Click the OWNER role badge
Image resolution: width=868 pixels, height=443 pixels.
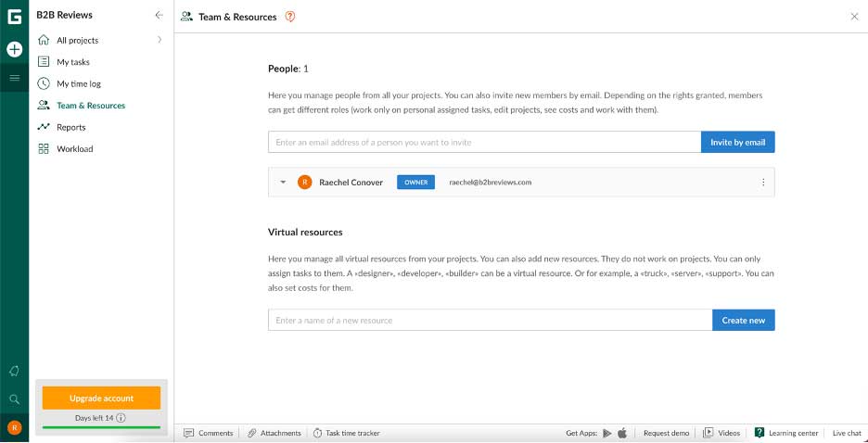(415, 182)
